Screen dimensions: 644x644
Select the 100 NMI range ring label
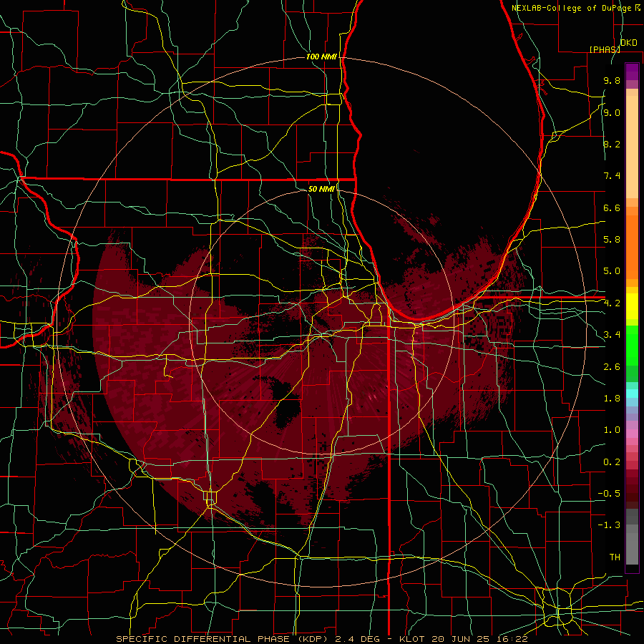(x=321, y=57)
